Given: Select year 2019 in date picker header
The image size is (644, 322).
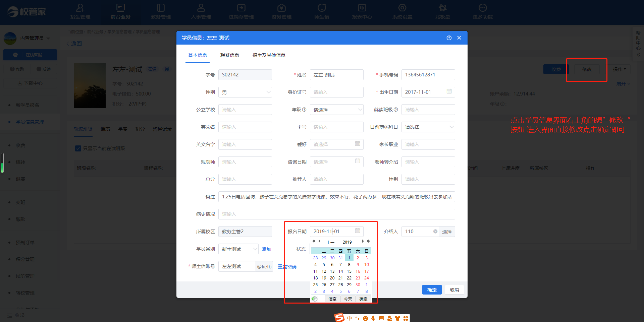Looking at the screenshot, I should coord(347,242).
